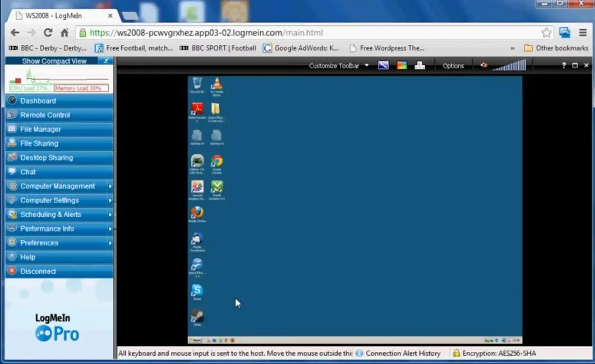Click the CPU Load indicator
Viewport: 595px width, 364px height.
point(31,88)
